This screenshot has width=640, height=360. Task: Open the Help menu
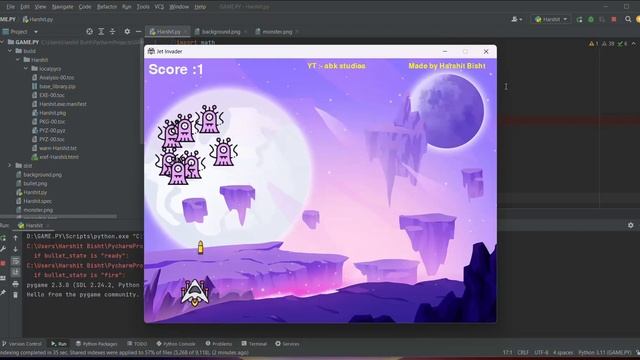point(200,7)
